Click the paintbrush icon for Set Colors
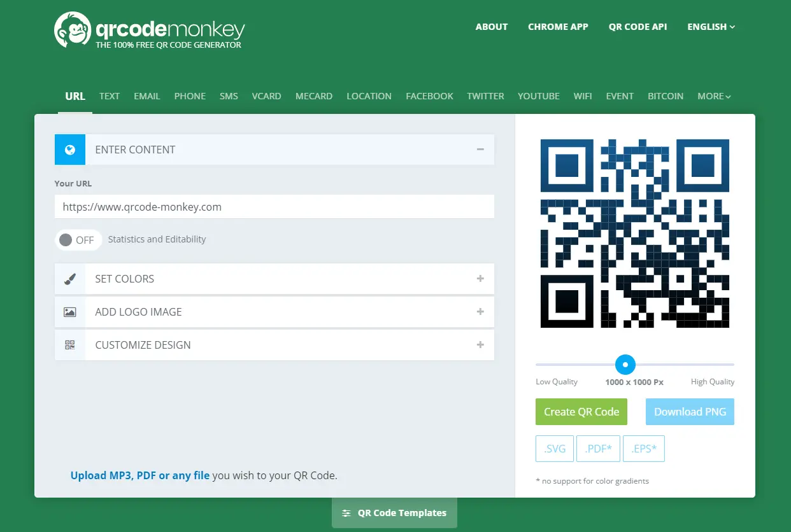This screenshot has width=791, height=532. [x=70, y=279]
